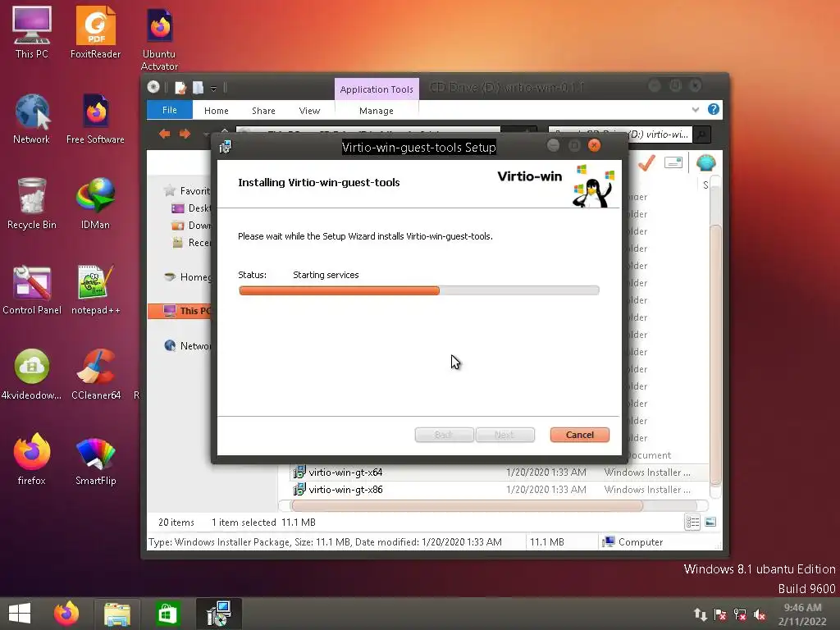Viewport: 840px width, 630px height.
Task: Click the disabled Next button in Setup
Action: tap(504, 435)
